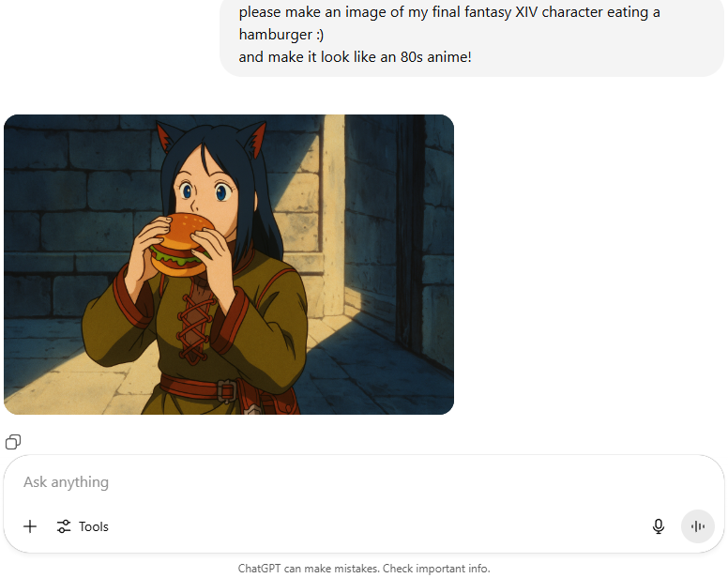Screen dimensions: 728x578
Task: Click the 'final fantasy XIV character' prompt line
Action: 449,12
